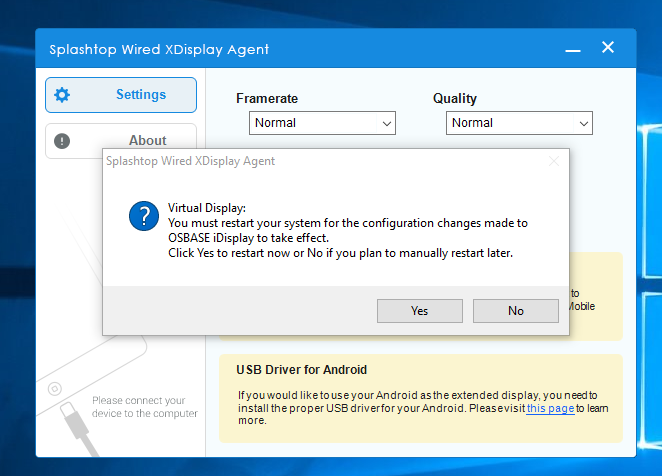Expand the Framerate dropdown
The image size is (662, 476).
[x=322, y=123]
